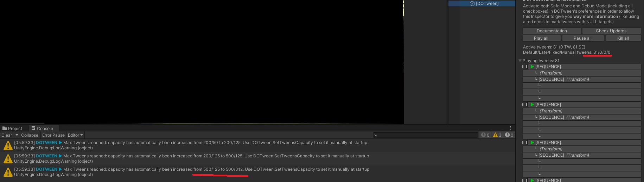This screenshot has height=182, width=644.
Task: Select nested [SEQUENCE] (Transform) under first sequence
Action: [x=582, y=79]
